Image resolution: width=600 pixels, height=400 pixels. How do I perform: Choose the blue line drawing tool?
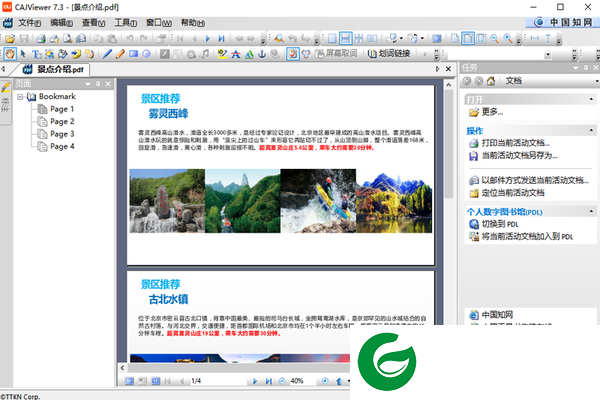(107, 54)
